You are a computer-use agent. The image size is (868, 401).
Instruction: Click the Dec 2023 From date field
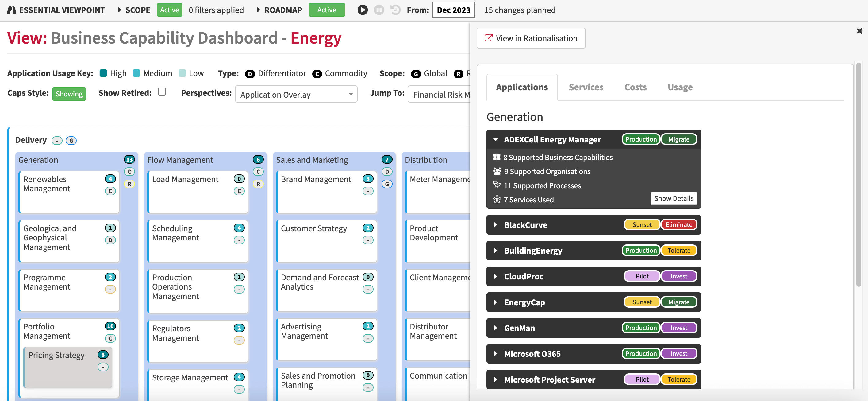[453, 10]
